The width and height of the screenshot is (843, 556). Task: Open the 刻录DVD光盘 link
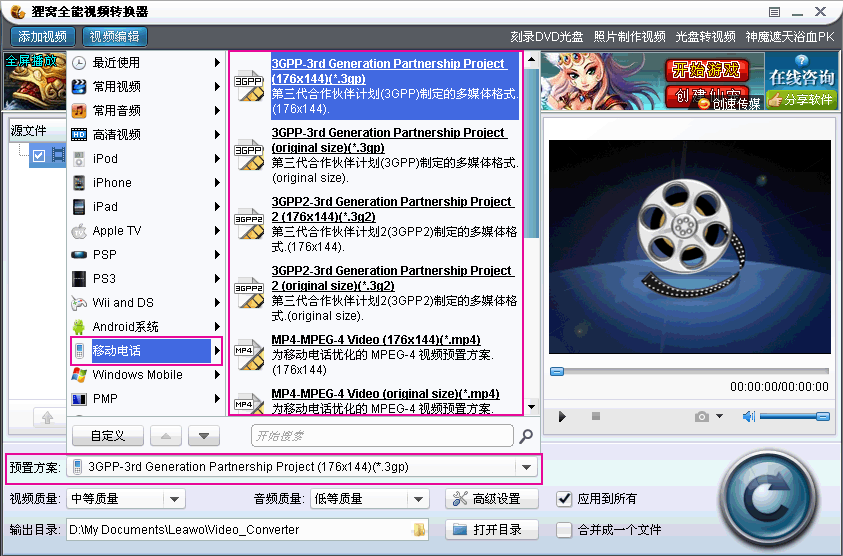tap(547, 37)
